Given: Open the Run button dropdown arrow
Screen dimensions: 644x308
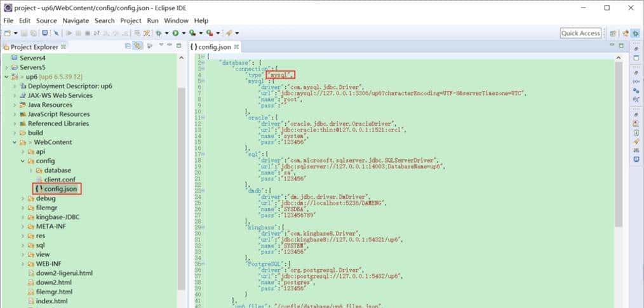Looking at the screenshot, I should (x=183, y=33).
